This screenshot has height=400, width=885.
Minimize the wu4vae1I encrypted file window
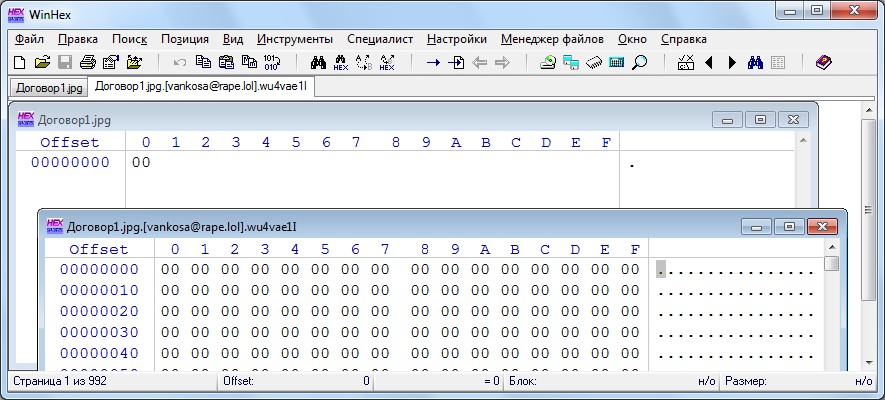pyautogui.click(x=757, y=227)
